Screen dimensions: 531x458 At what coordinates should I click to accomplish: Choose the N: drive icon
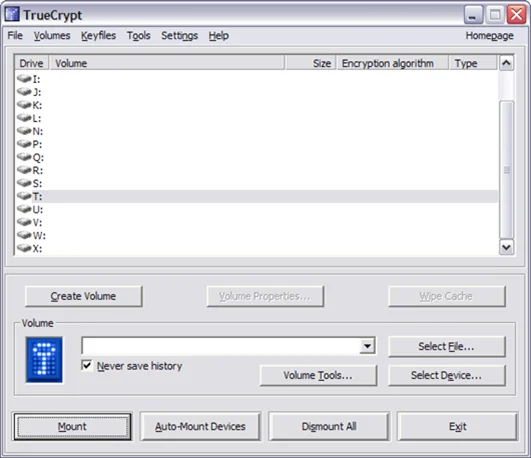24,131
